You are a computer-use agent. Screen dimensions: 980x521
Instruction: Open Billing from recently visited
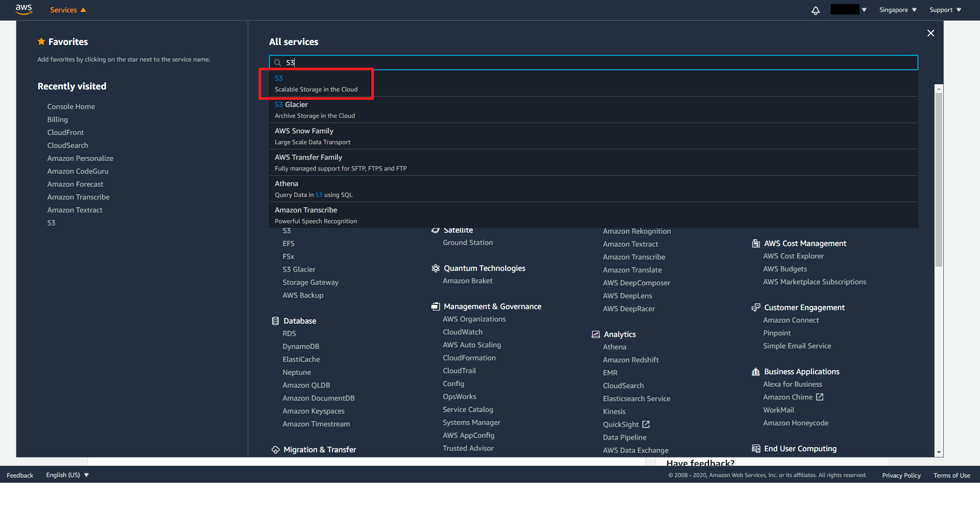[57, 119]
